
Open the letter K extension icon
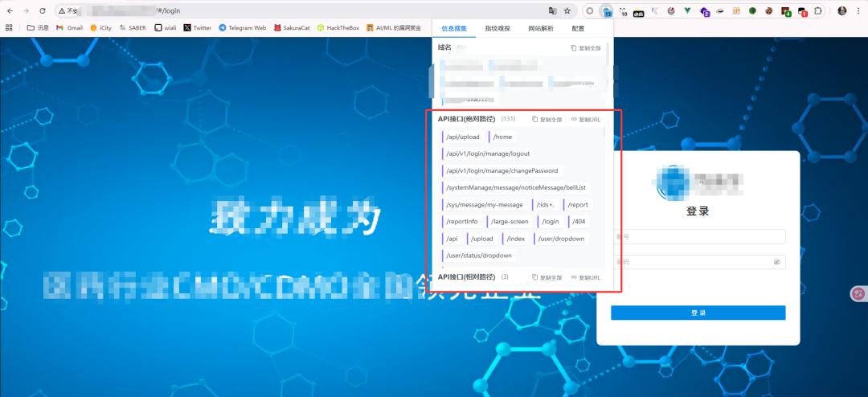tap(655, 10)
